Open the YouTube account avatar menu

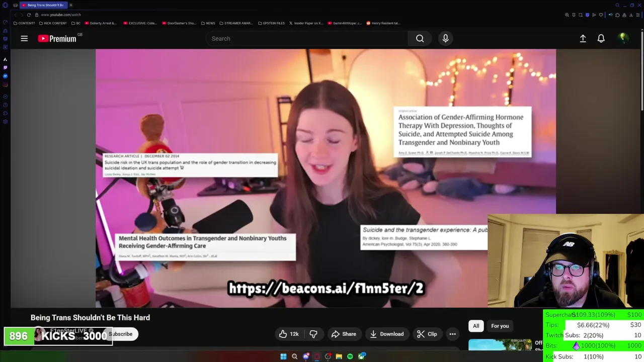click(623, 38)
